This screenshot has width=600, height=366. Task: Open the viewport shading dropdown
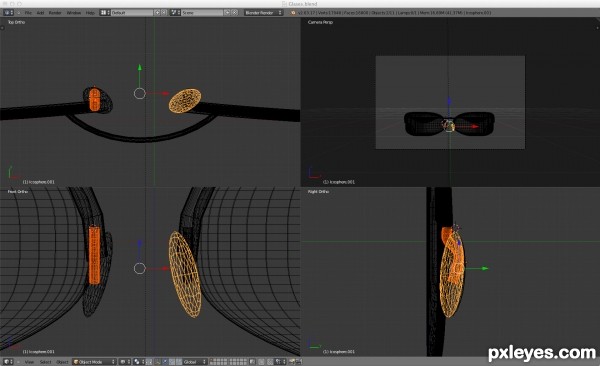coord(125,362)
